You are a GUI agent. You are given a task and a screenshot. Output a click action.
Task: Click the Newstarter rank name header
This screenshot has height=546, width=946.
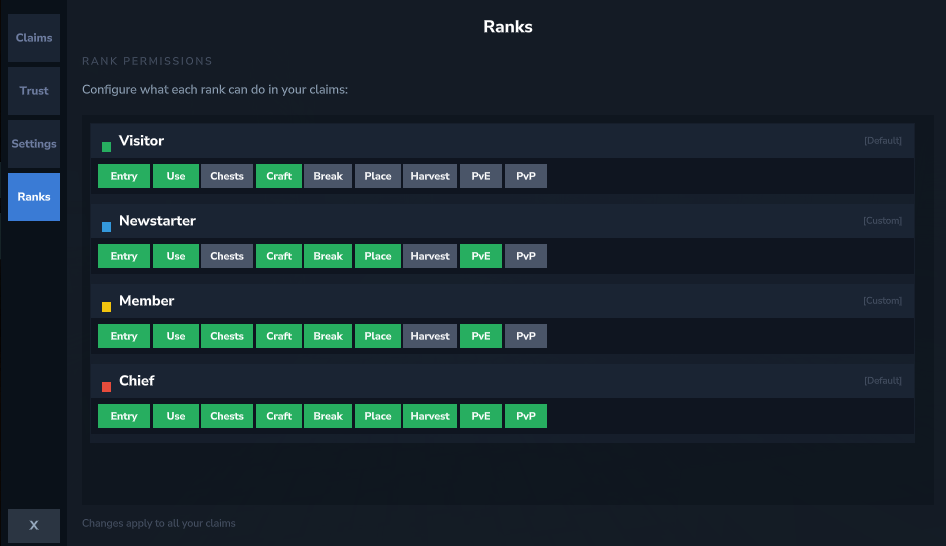point(157,221)
